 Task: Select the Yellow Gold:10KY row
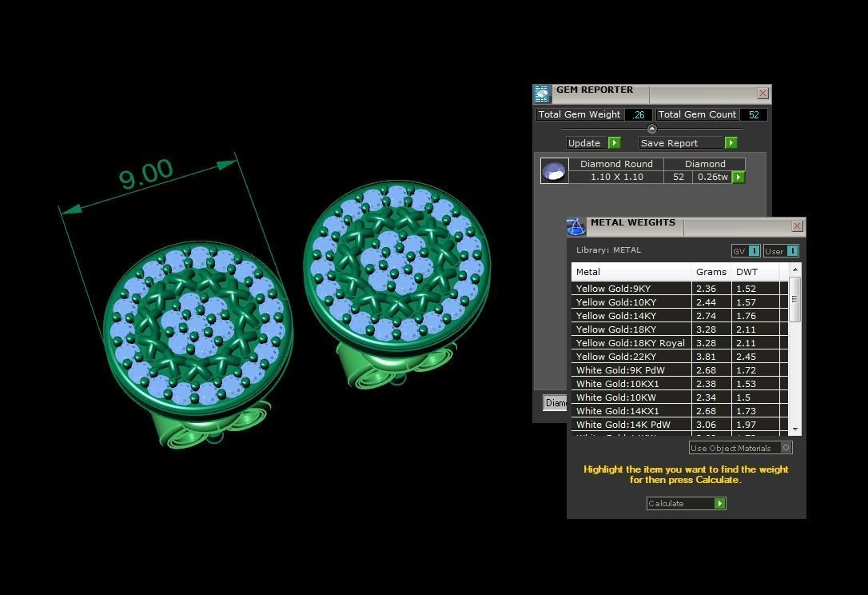click(x=680, y=302)
